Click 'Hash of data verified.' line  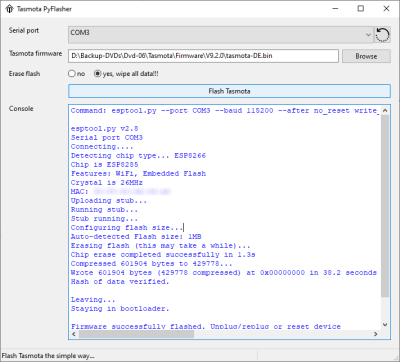[x=120, y=282]
